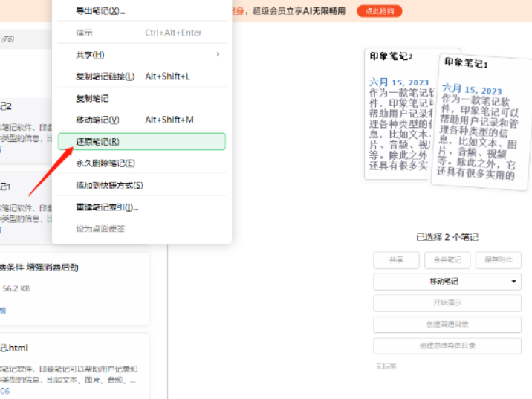Choose 永久删除笔记(E) menu item
Screen dimensions: 532x399
(x=142, y=163)
